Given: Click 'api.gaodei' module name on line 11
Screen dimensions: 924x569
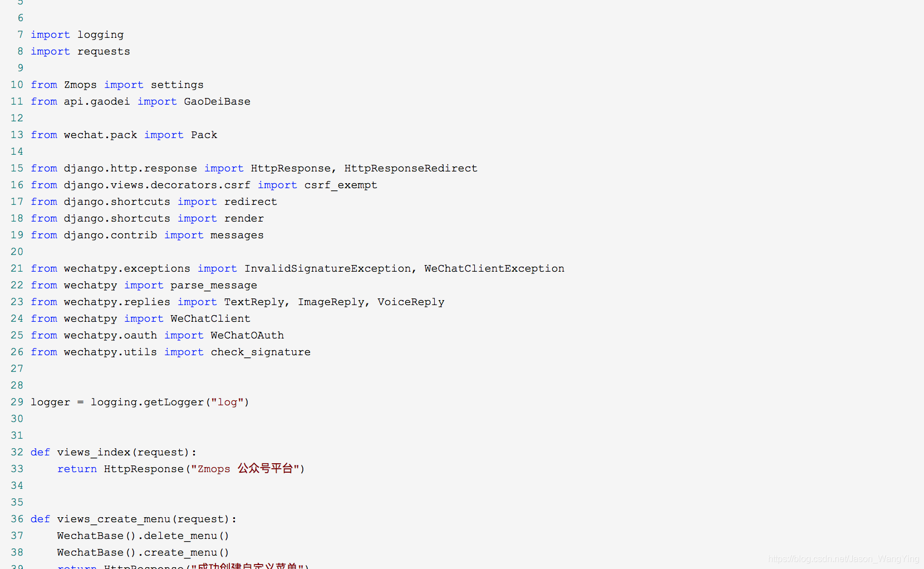Looking at the screenshot, I should [x=97, y=101].
